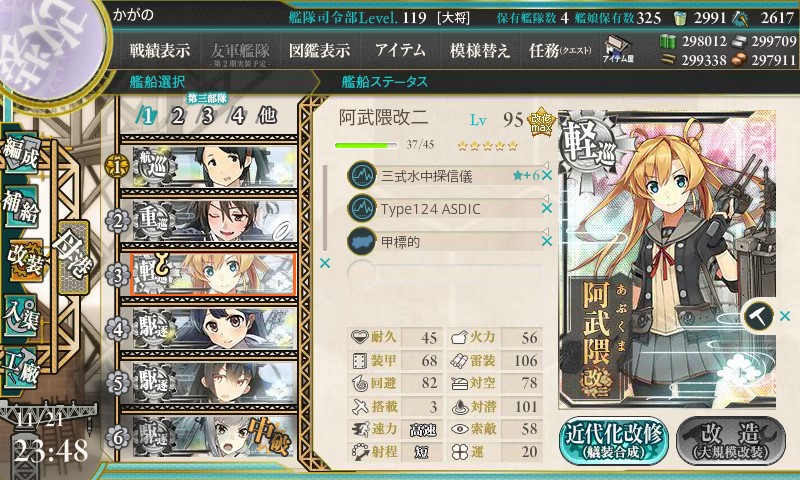This screenshot has height=480, width=800.
Task: Open the 編成 fleet composition side icon
Action: (x=20, y=153)
